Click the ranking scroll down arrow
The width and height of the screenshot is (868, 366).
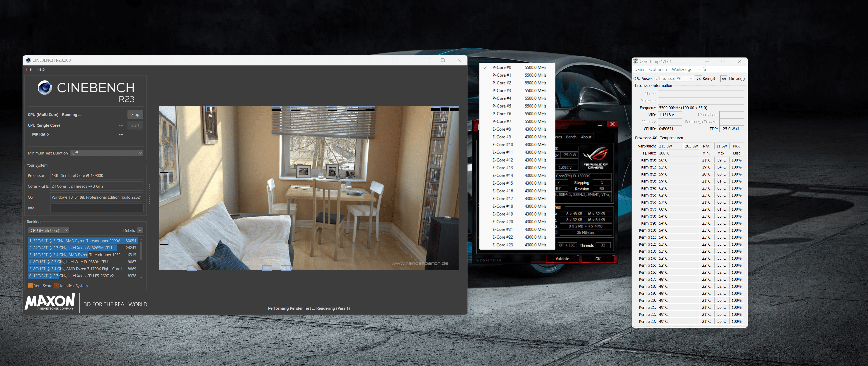tap(141, 278)
